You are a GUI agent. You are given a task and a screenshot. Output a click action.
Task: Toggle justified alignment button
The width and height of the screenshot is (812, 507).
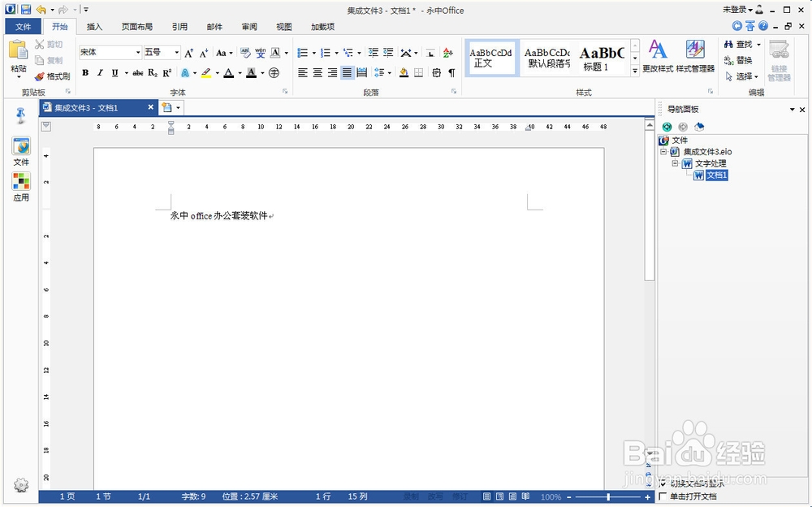[x=347, y=73]
